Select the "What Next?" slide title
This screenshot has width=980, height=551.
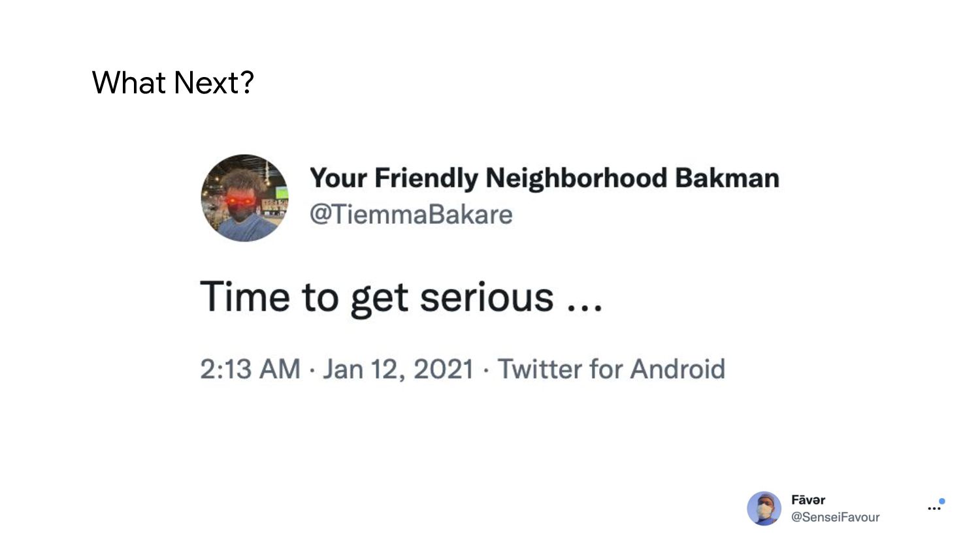coord(172,82)
